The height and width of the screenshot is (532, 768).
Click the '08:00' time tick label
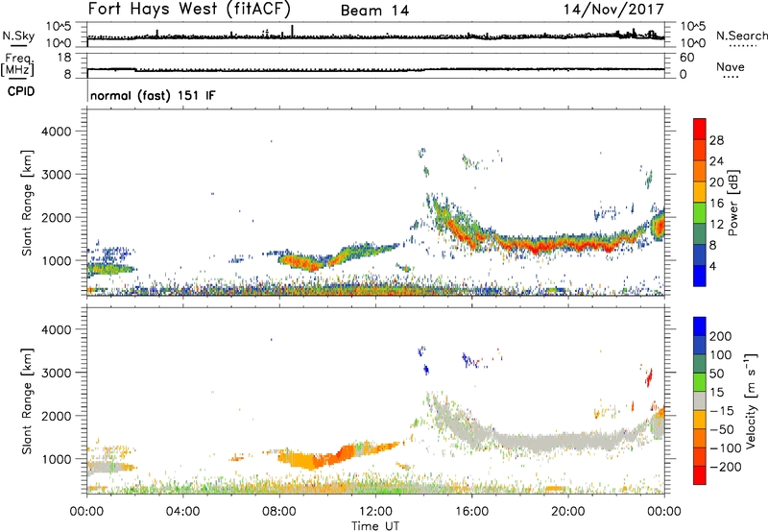pyautogui.click(x=278, y=512)
